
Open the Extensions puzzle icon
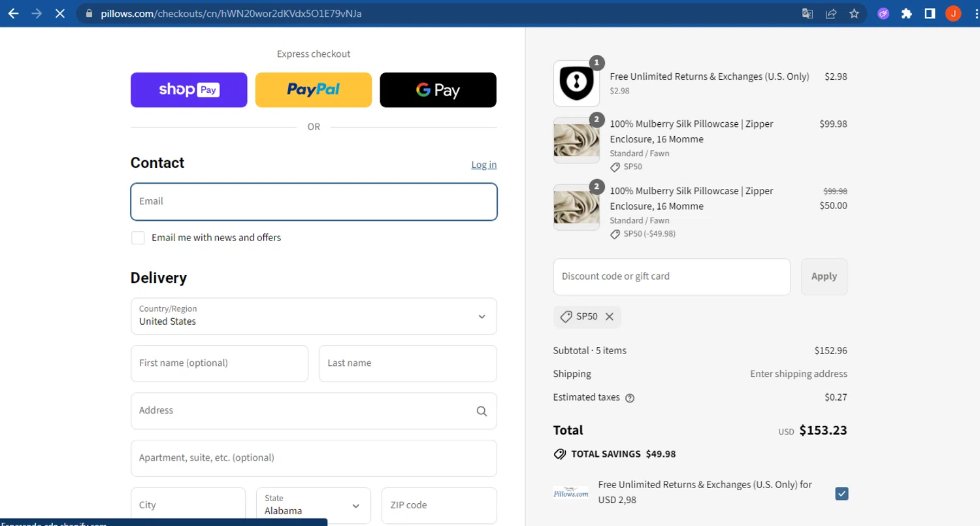(x=906, y=13)
